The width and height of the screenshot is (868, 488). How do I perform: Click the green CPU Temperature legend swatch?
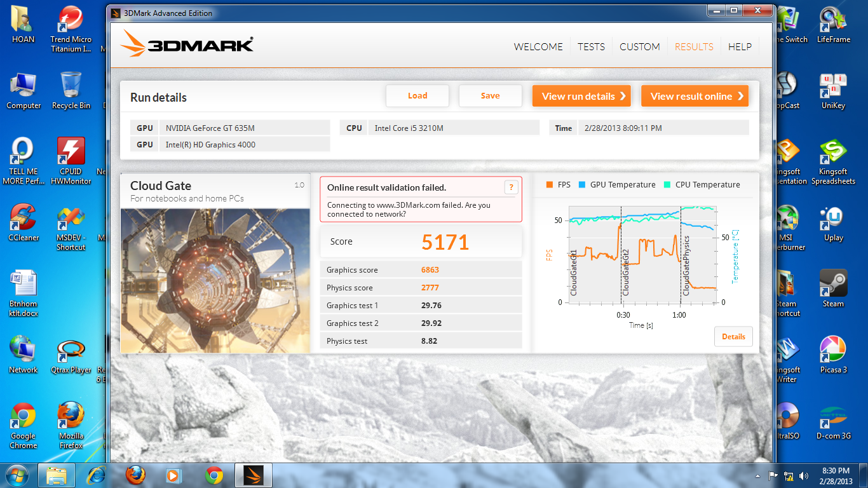pyautogui.click(x=667, y=185)
